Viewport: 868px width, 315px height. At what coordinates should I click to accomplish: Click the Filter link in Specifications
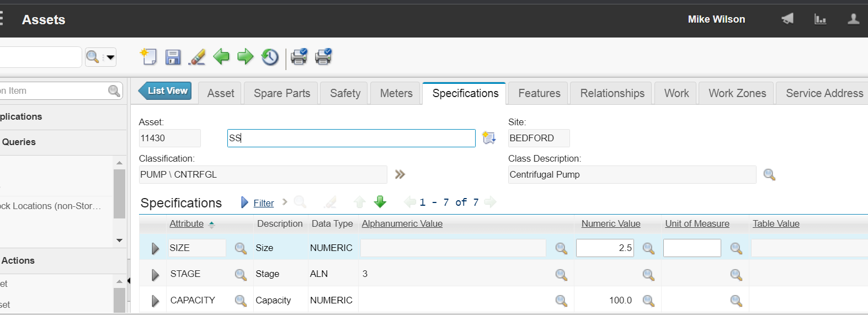[263, 203]
